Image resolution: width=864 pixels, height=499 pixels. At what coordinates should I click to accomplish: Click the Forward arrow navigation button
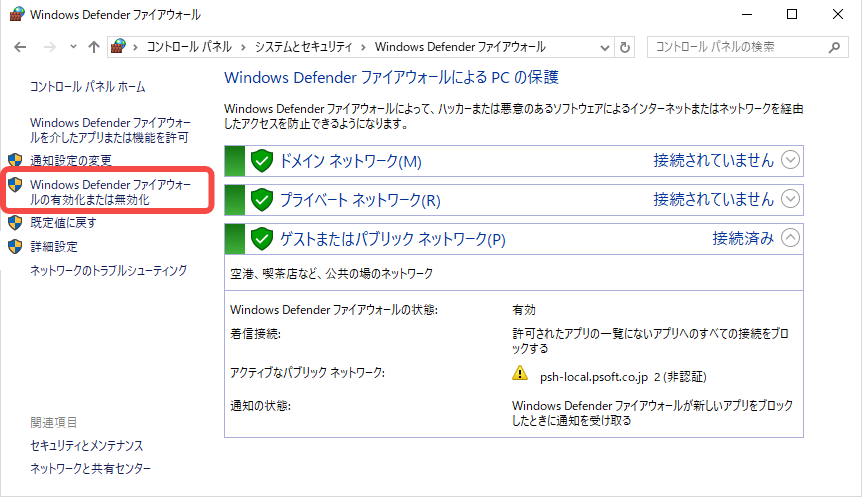[x=50, y=47]
